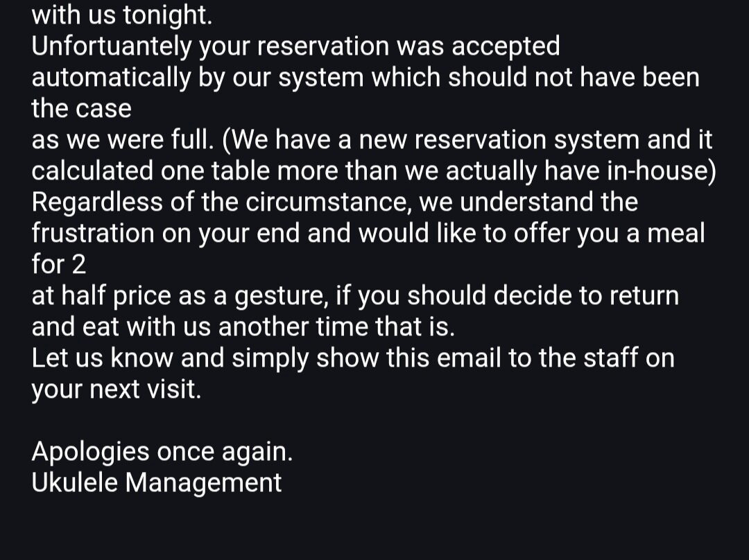The height and width of the screenshot is (560, 749).
Task: Click the word "gesture" in the email text
Action: [x=277, y=296]
